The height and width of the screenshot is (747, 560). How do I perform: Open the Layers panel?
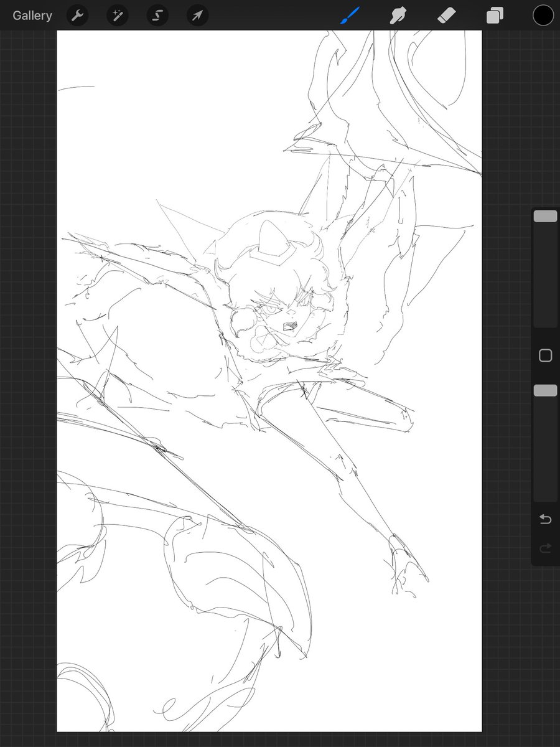(495, 16)
